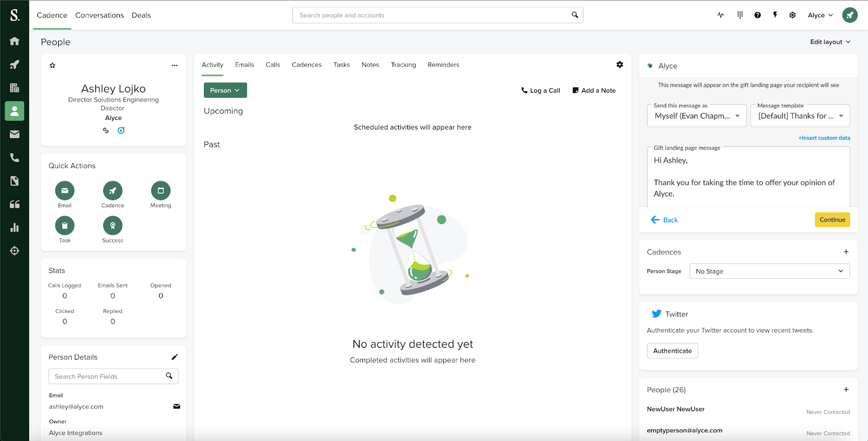Click into the Gift landing page message box
The width and height of the screenshot is (868, 441).
749,177
